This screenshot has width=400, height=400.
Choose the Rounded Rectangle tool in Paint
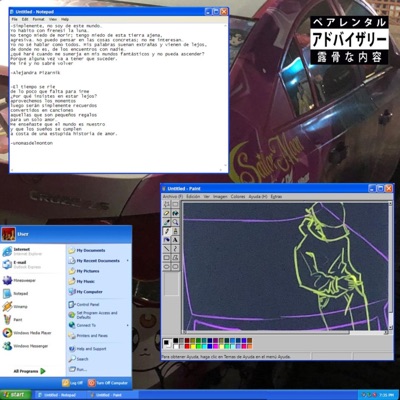click(175, 267)
